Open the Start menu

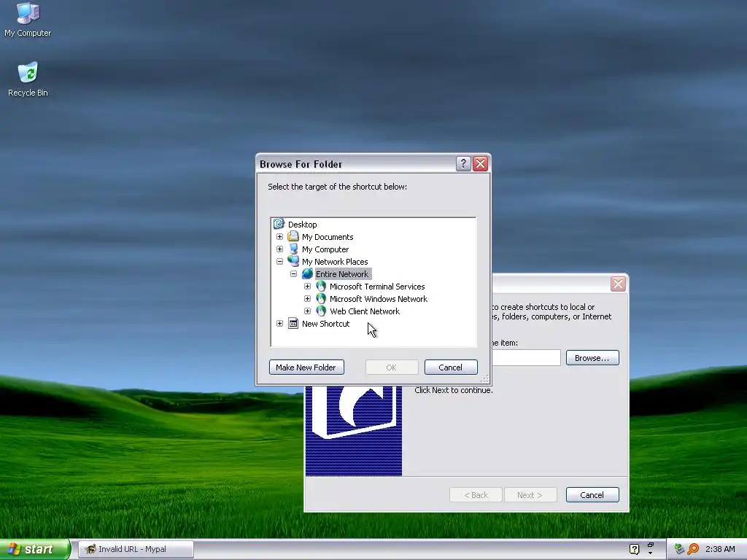35,549
